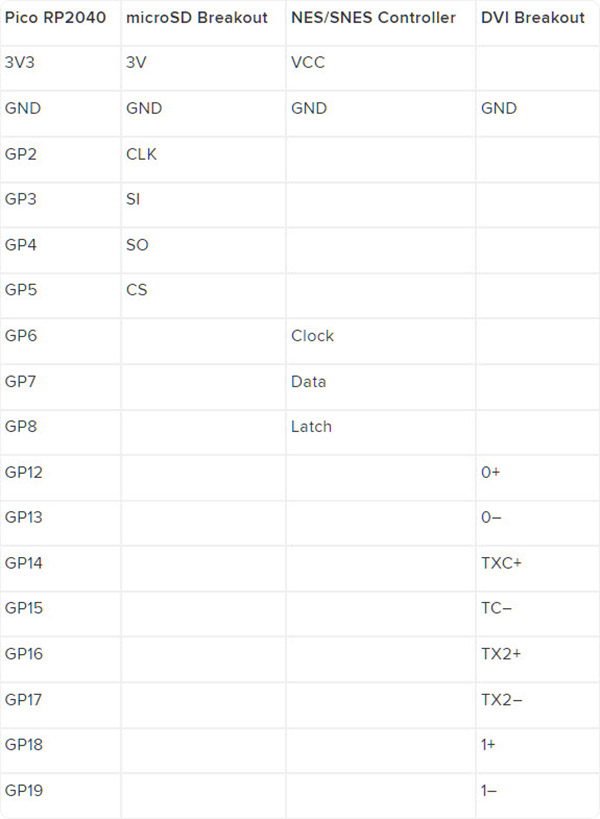
Task: Click the Pico RP2040 column header
Action: point(55,18)
